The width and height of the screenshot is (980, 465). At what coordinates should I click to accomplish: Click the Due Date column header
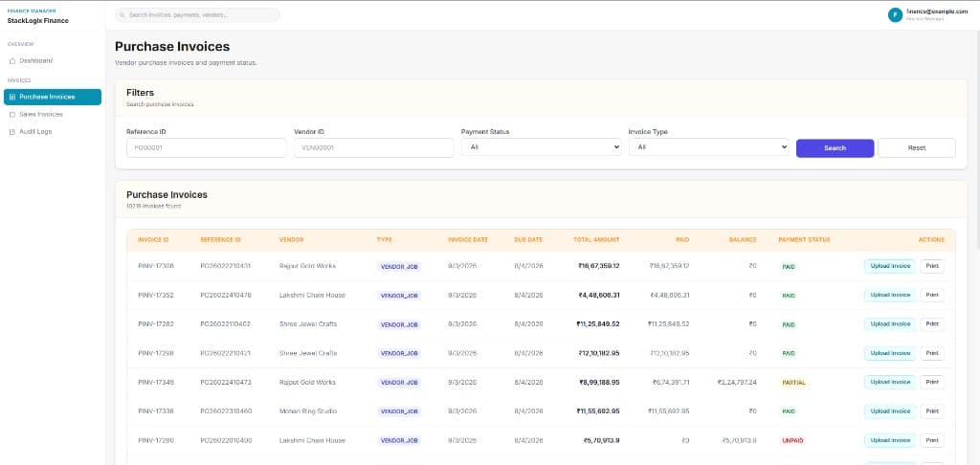[x=528, y=240]
